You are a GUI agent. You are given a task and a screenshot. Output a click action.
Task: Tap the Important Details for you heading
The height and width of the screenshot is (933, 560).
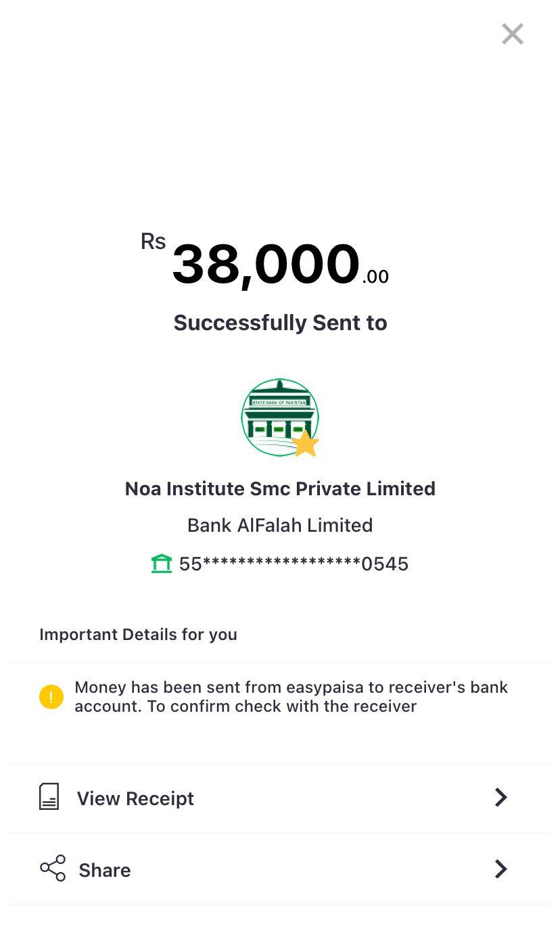coord(138,635)
